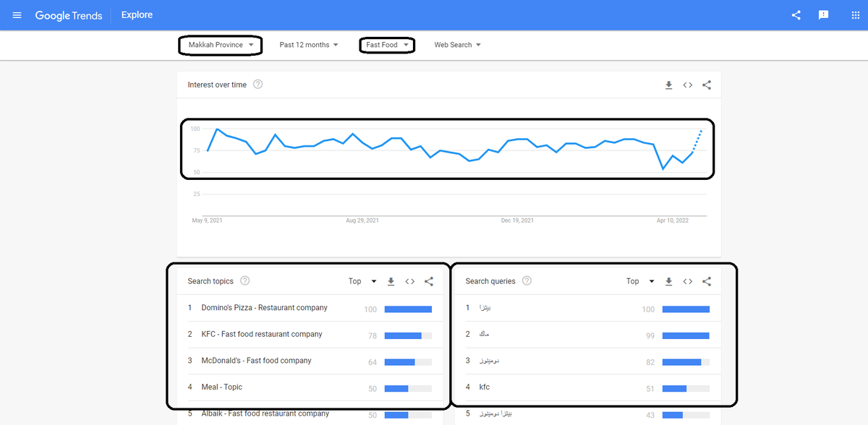868x425 pixels.
Task: Open the send feedback icon
Action: pyautogui.click(x=823, y=15)
